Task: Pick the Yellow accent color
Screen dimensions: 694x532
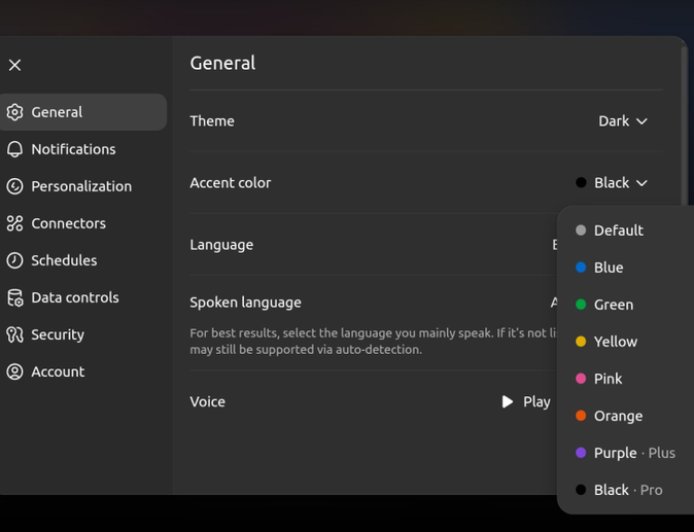Action: [x=615, y=341]
